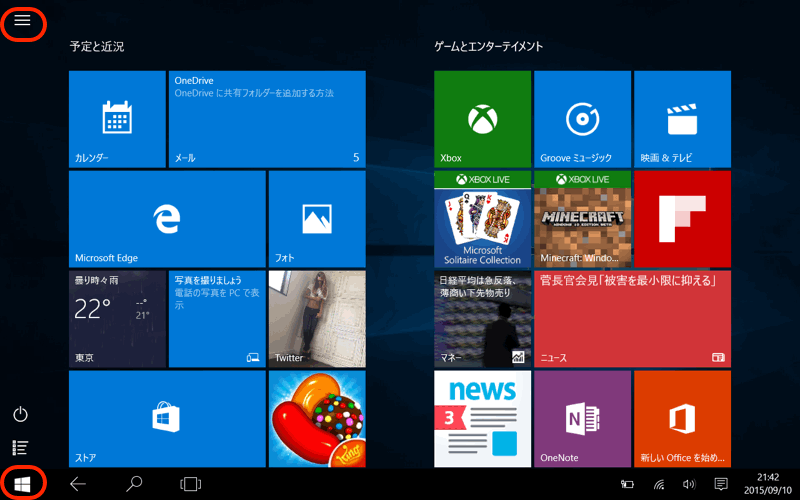Image resolution: width=800 pixels, height=500 pixels.
Task: Open the Xbox app tile
Action: point(482,118)
